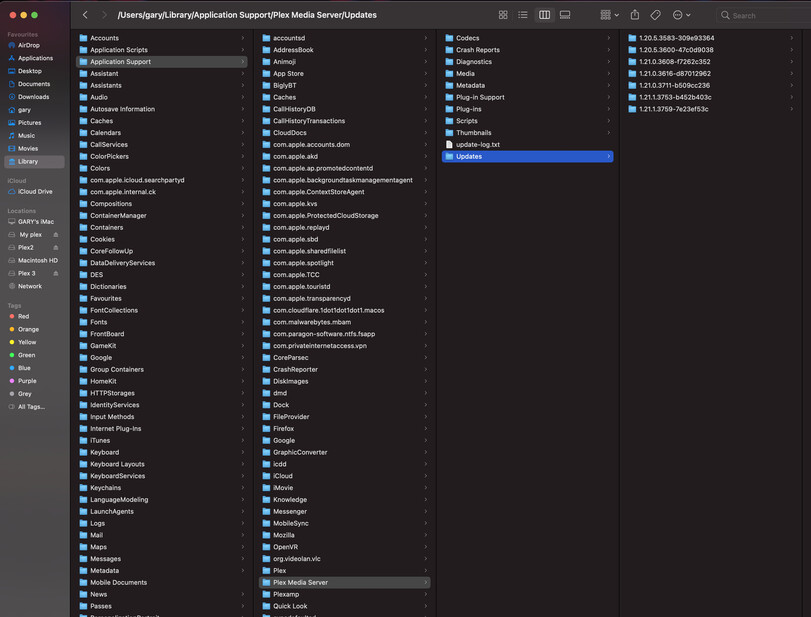
Task: Filter by the Red tag
Action: [x=34, y=317]
